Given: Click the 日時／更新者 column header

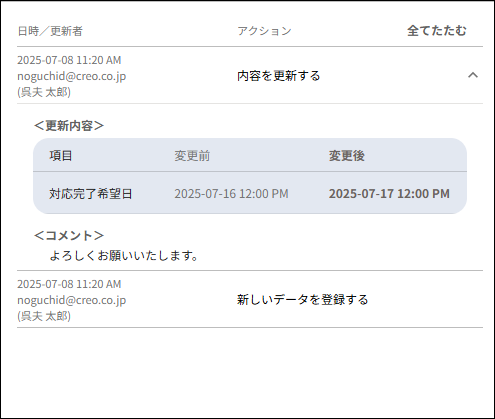Looking at the screenshot, I should (50, 31).
